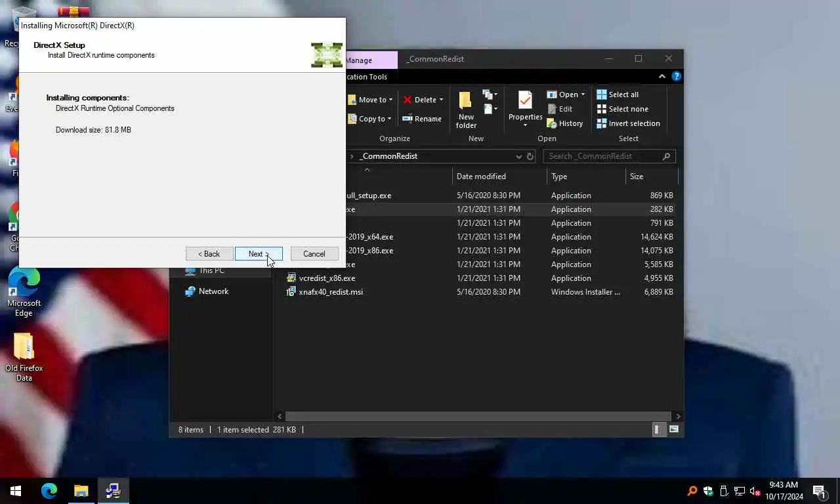Click the search magnifier icon
Image resolution: width=840 pixels, height=504 pixels.
[x=667, y=156]
